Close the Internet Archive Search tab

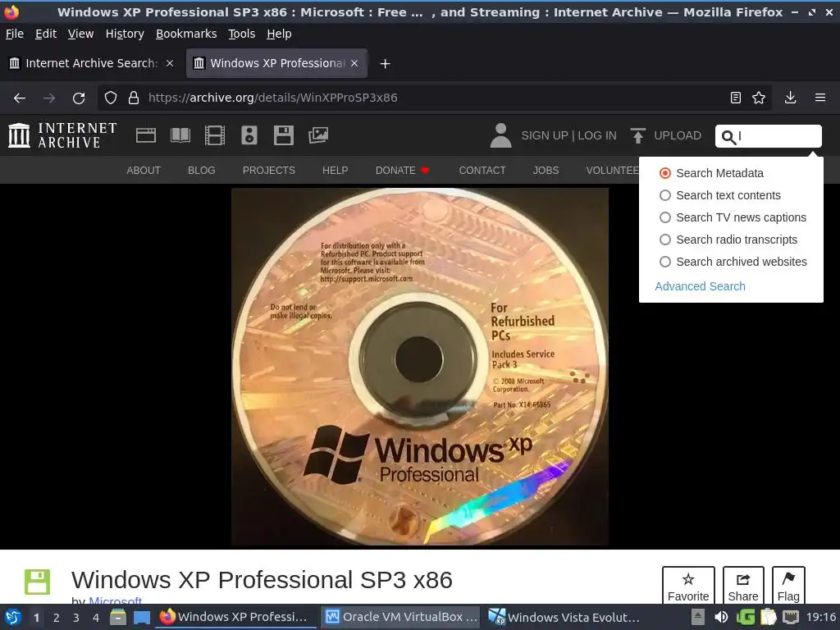(x=170, y=63)
